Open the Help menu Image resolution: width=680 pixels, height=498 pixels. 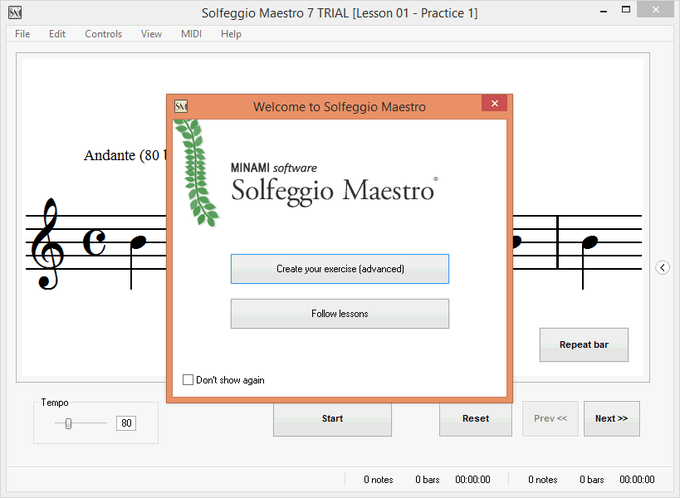[231, 34]
